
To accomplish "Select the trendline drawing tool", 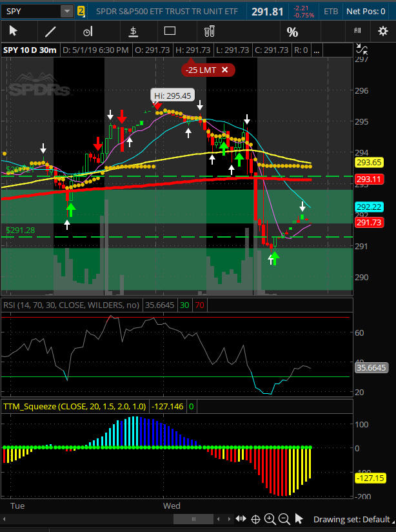I will click(50, 31).
